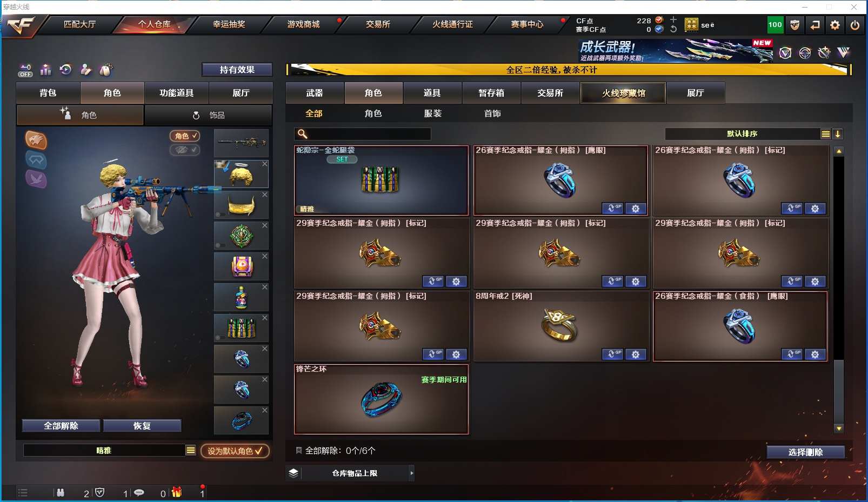
Task: Switch to the 火线珍藏馆 tab
Action: (623, 93)
